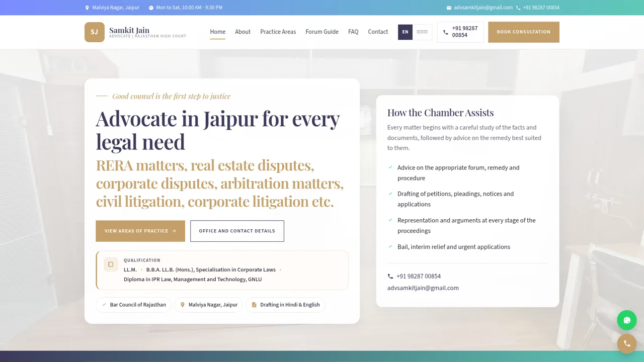Click Drafting in Hindi & English chip
Screen dimensions: 644x362
tap(285, 305)
